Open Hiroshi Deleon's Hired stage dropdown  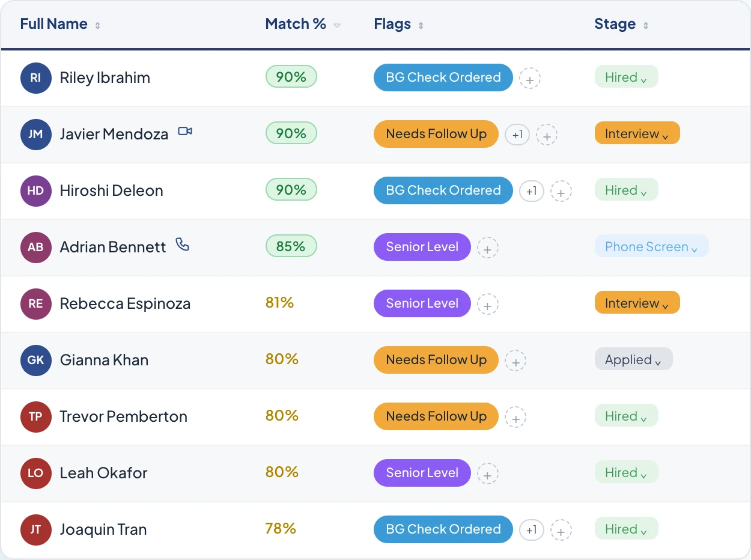point(627,190)
